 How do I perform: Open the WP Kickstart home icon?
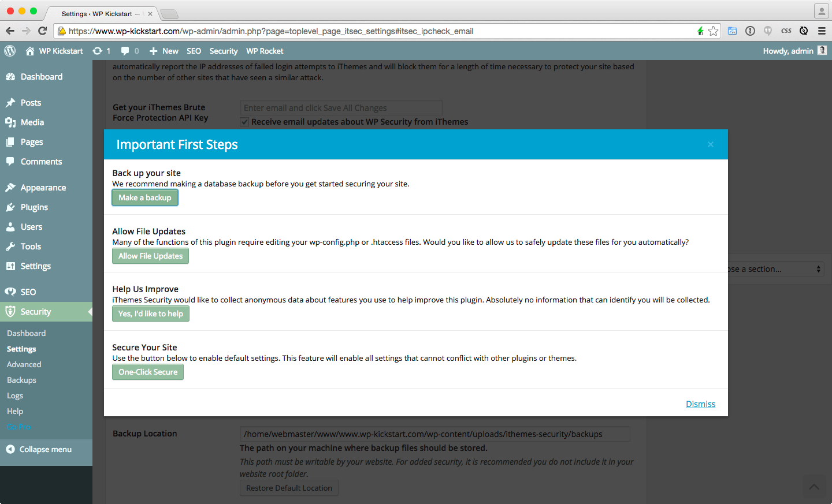(x=30, y=51)
